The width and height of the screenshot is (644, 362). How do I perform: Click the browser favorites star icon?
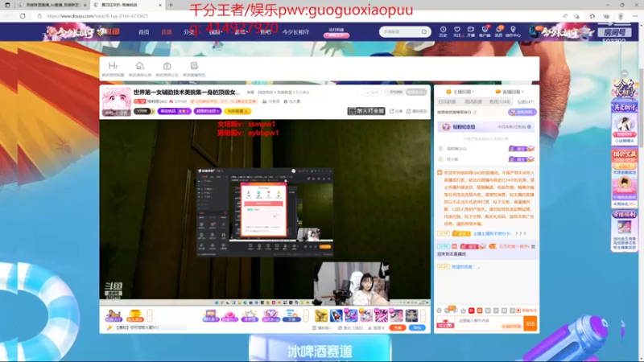click(x=592, y=16)
